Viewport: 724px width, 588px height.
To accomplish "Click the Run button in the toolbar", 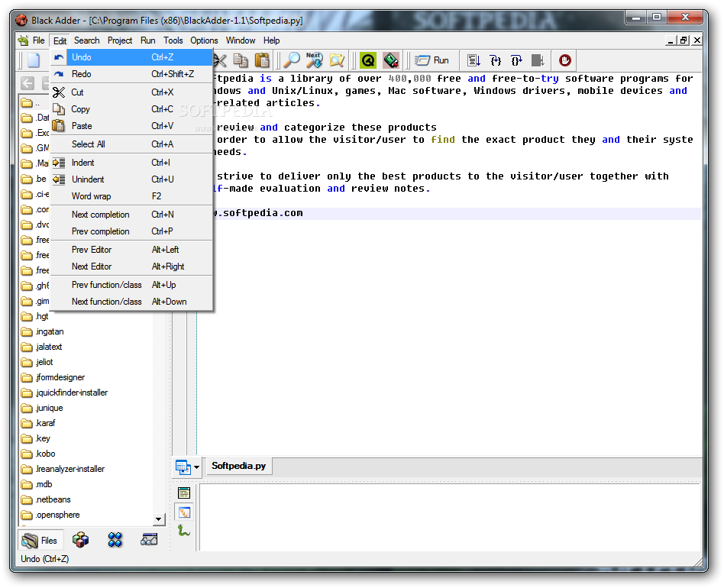I will click(431, 60).
